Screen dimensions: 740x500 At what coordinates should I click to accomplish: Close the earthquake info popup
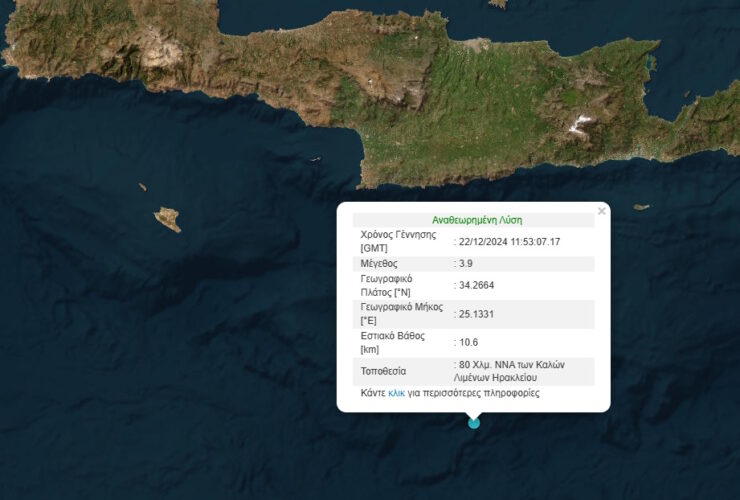coord(601,211)
